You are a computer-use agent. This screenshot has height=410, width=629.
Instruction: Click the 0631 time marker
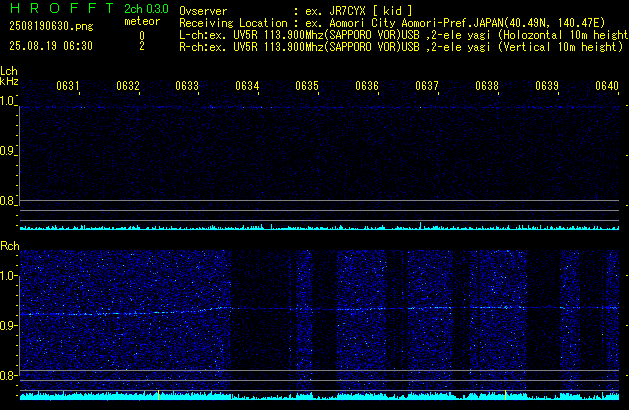tap(68, 86)
